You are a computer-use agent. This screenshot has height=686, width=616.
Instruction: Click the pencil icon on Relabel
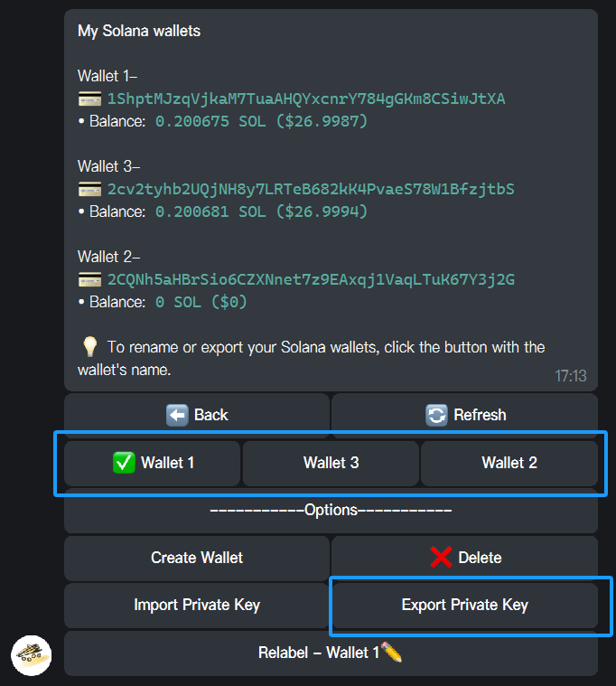click(391, 652)
